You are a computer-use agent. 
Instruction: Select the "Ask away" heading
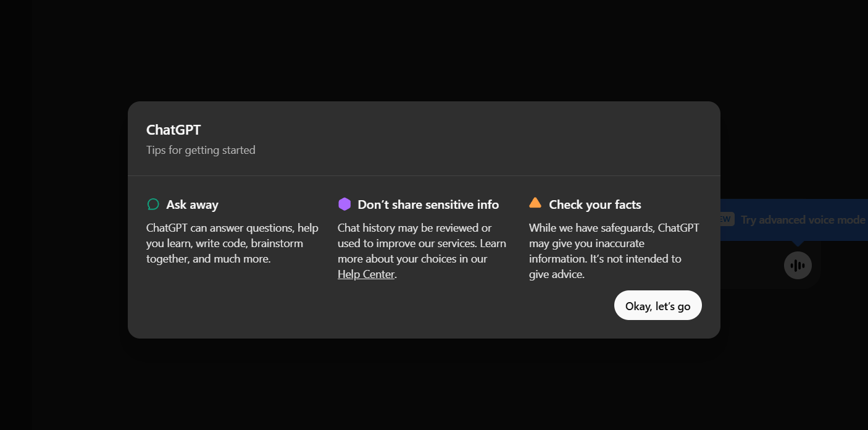coord(192,204)
